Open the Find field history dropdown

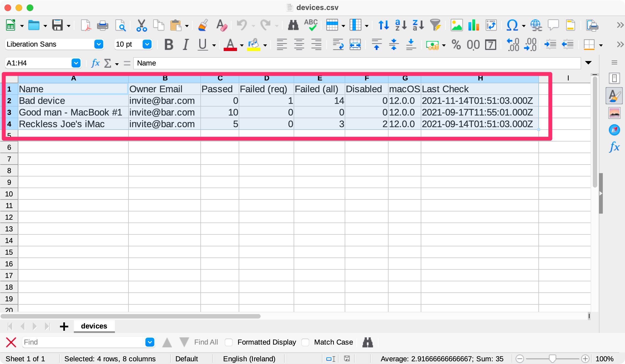pos(150,342)
